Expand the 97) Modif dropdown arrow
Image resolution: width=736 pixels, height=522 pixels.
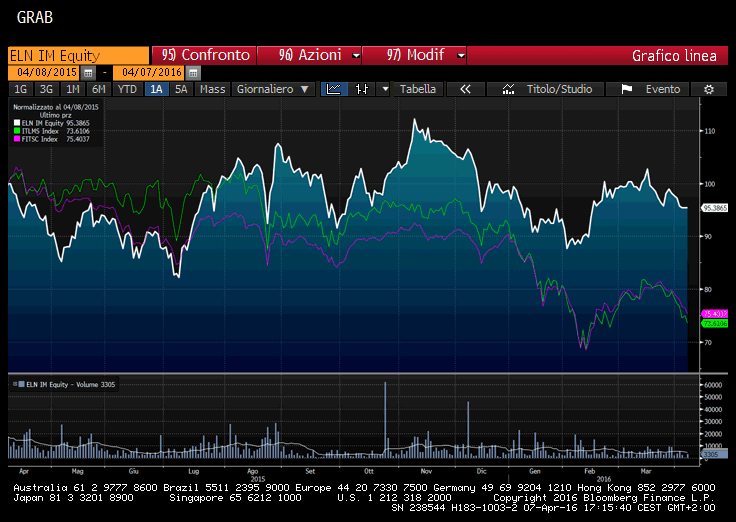461,55
